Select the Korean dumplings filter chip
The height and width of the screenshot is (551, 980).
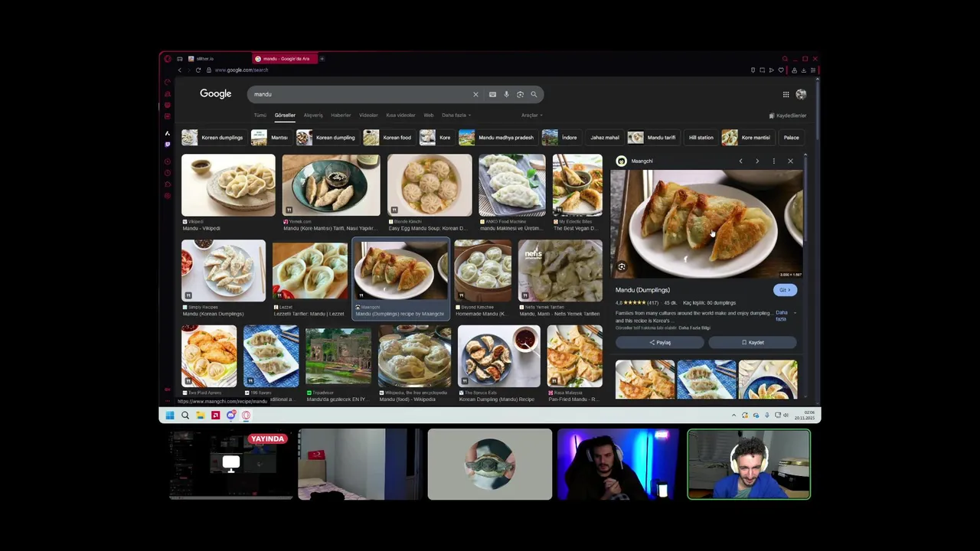[213, 138]
